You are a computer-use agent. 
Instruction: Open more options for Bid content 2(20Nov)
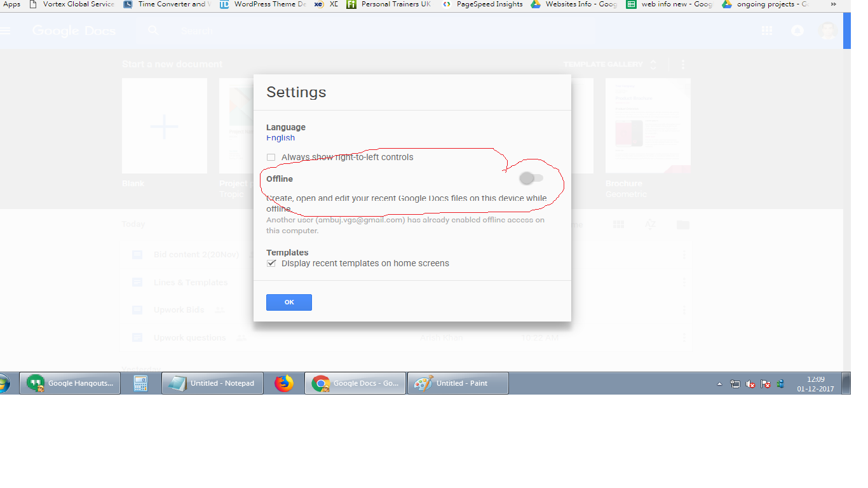coord(684,254)
